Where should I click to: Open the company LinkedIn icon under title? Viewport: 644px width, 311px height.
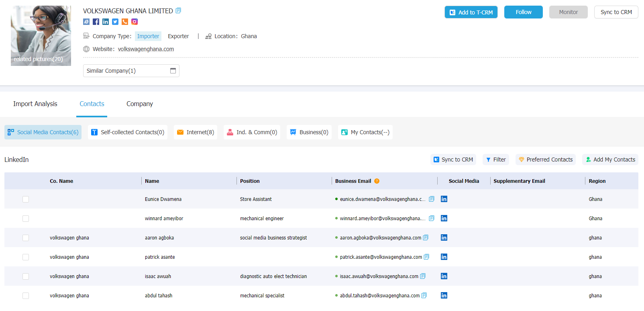pyautogui.click(x=106, y=22)
